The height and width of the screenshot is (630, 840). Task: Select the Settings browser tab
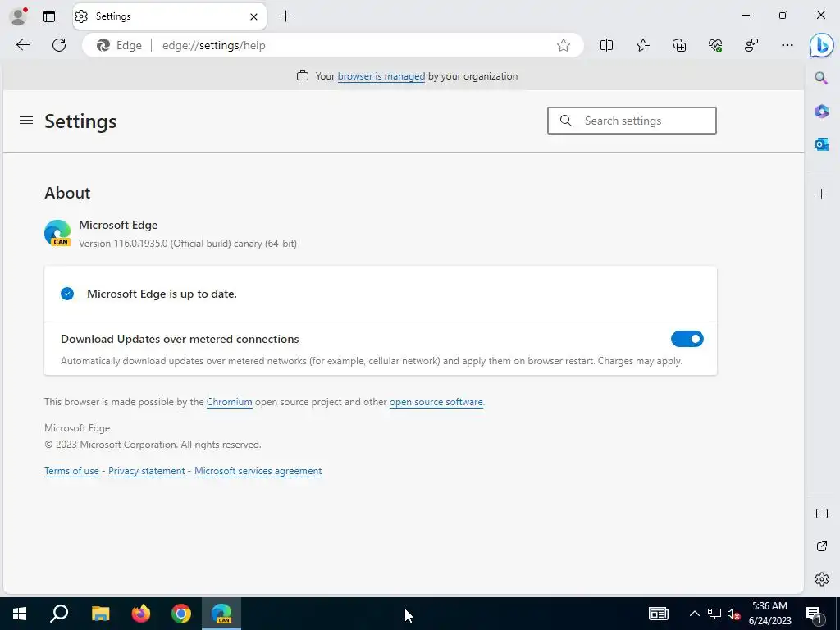click(169, 16)
